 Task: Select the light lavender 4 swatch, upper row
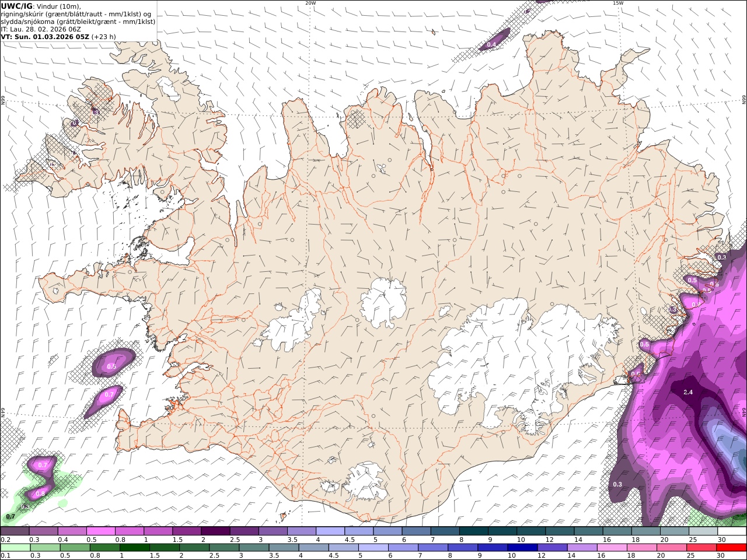pos(330,531)
